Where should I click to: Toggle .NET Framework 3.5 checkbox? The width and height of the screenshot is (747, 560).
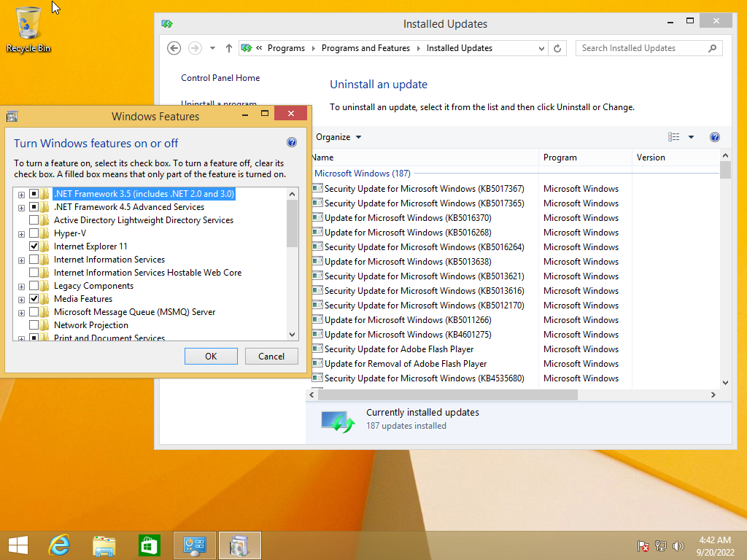pos(34,194)
